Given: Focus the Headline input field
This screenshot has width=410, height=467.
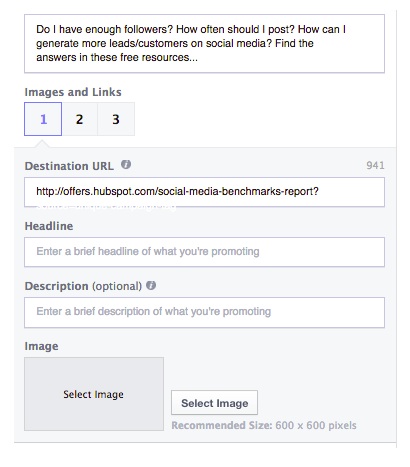Looking at the screenshot, I should [x=204, y=252].
